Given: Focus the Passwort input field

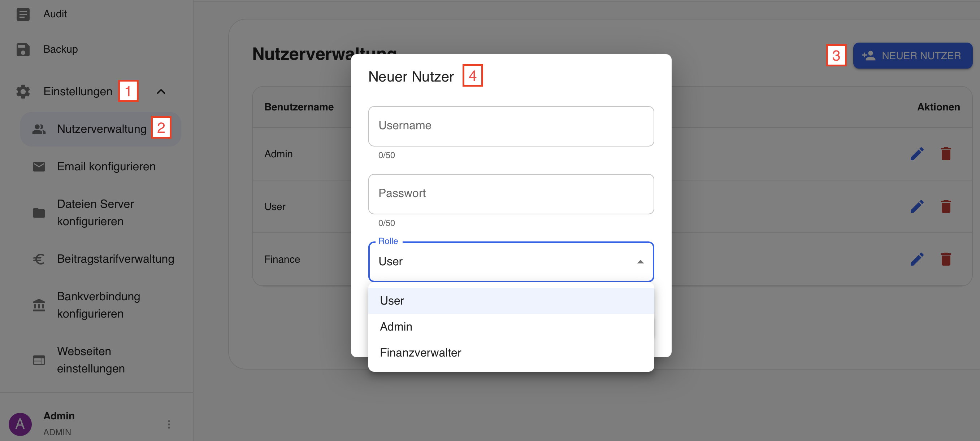Looking at the screenshot, I should (511, 194).
